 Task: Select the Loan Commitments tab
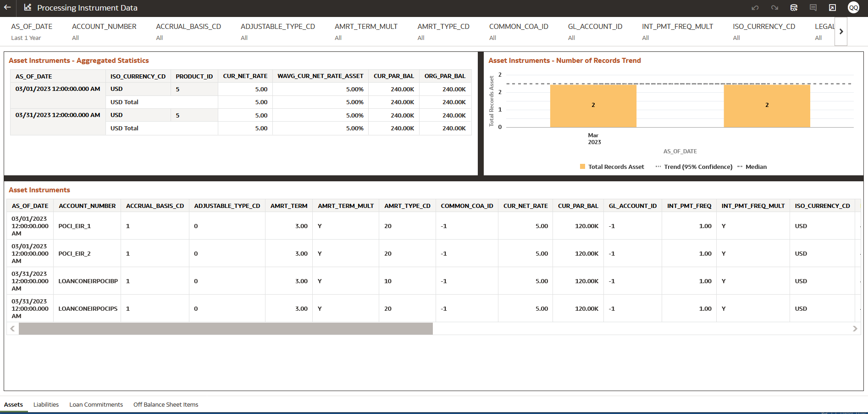pyautogui.click(x=96, y=404)
